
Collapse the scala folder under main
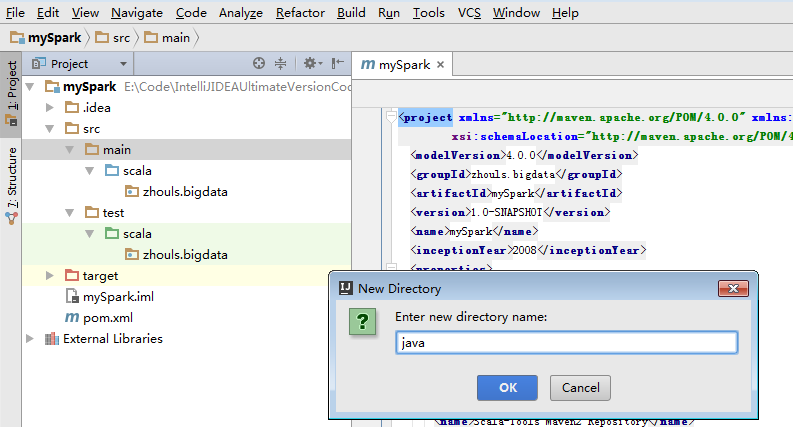[x=90, y=171]
